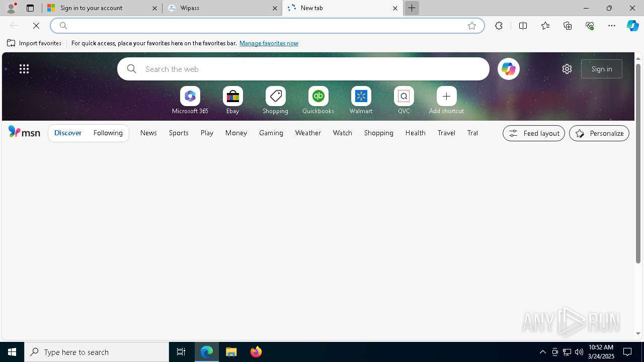This screenshot has width=644, height=362.
Task: Add a new shortcut tile
Action: coord(446,101)
